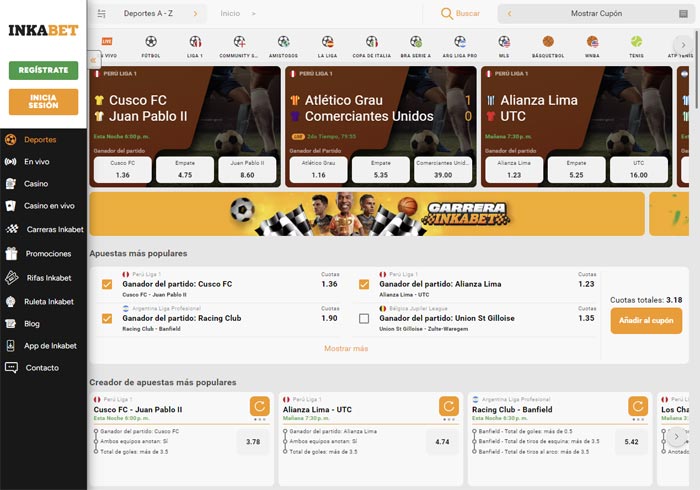Image resolution: width=700 pixels, height=490 pixels.
Task: Open the AMISTOSOS category icon
Action: pyautogui.click(x=283, y=42)
